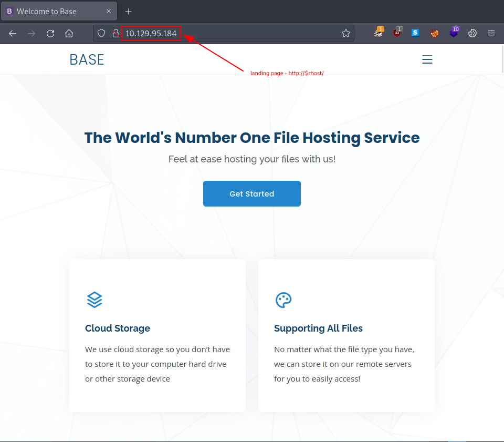Click the palette icon above Supporting All Files
This screenshot has height=442, width=504.
tap(283, 300)
